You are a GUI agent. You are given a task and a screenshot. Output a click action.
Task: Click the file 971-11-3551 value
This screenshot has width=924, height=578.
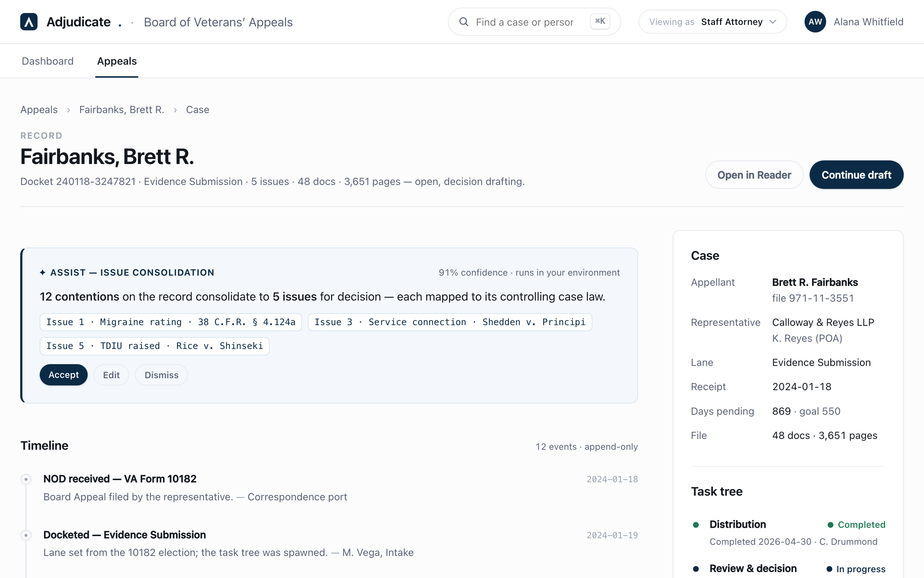(813, 298)
